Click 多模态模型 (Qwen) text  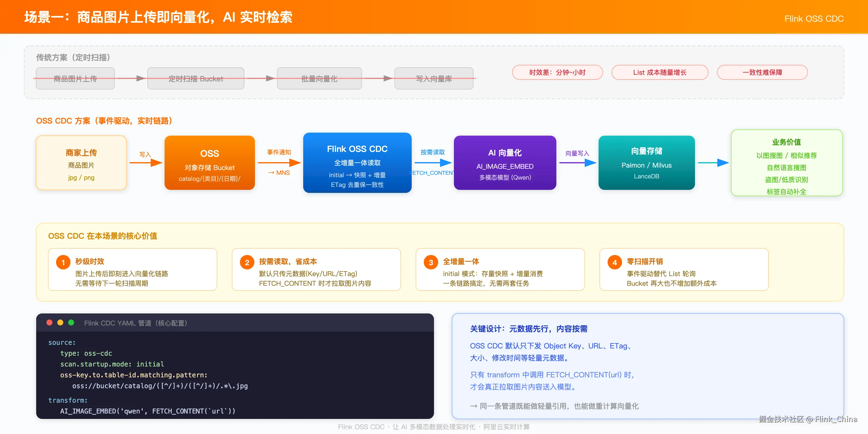(x=505, y=177)
